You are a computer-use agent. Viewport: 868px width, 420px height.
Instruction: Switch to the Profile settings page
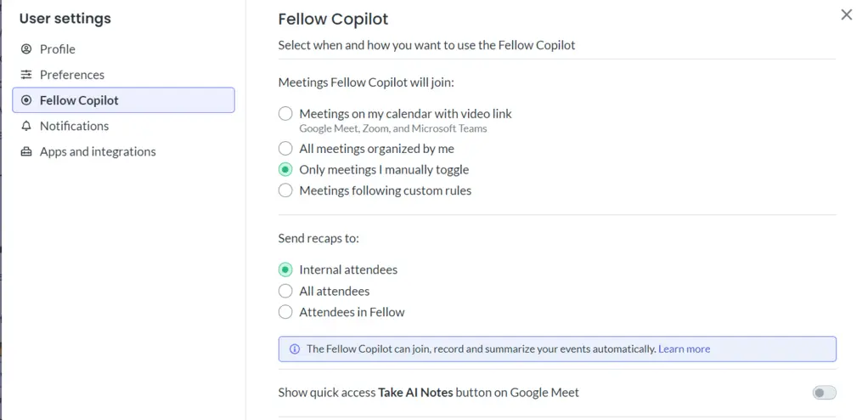click(x=58, y=49)
